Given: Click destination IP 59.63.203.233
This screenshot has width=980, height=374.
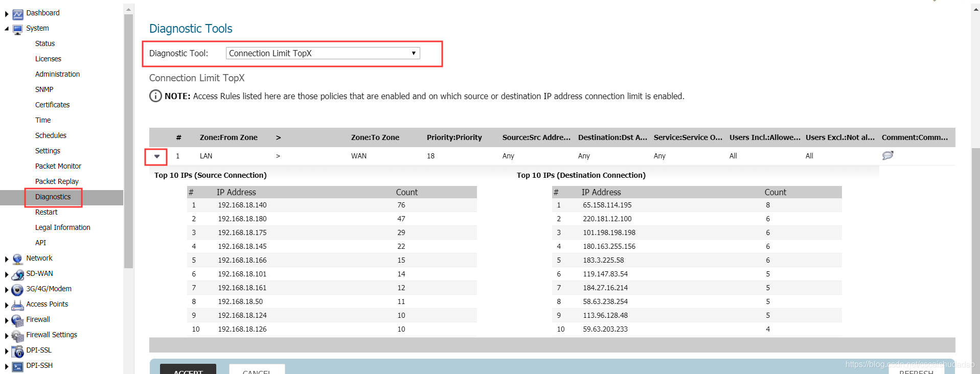Looking at the screenshot, I should 605,329.
